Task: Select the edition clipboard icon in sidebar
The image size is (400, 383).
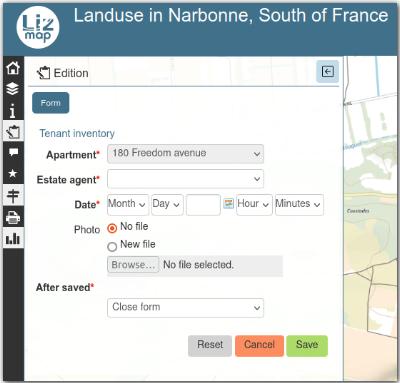Action: coord(13,132)
